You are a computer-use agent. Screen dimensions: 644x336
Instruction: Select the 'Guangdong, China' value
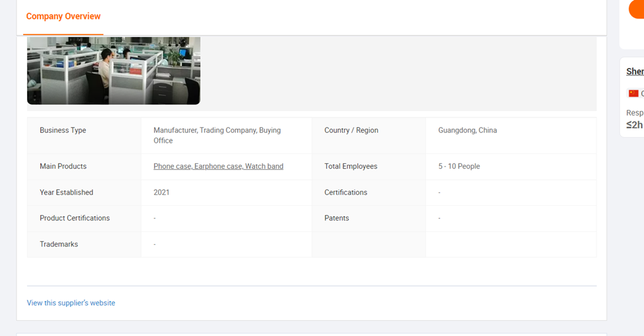[x=468, y=130]
